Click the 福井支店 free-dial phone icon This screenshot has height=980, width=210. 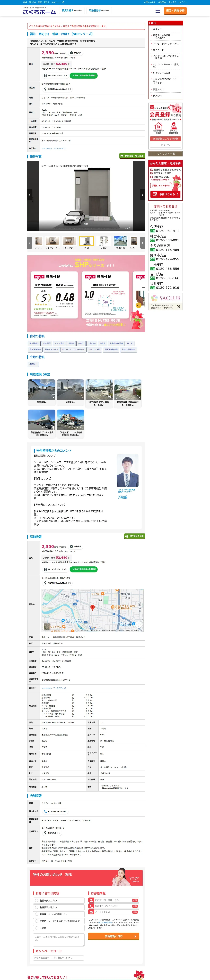tap(152, 288)
